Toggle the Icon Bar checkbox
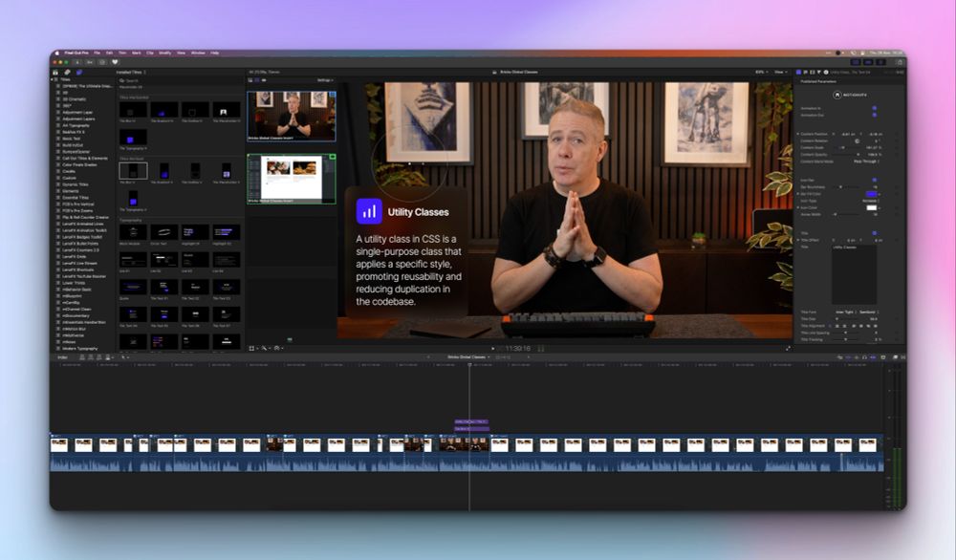The width and height of the screenshot is (956, 560). [x=875, y=180]
